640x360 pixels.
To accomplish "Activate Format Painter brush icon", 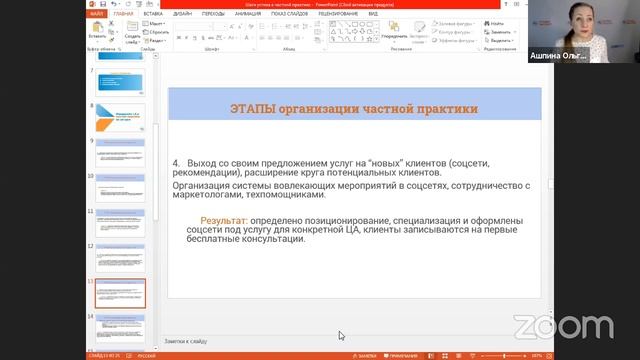I will click(111, 40).
